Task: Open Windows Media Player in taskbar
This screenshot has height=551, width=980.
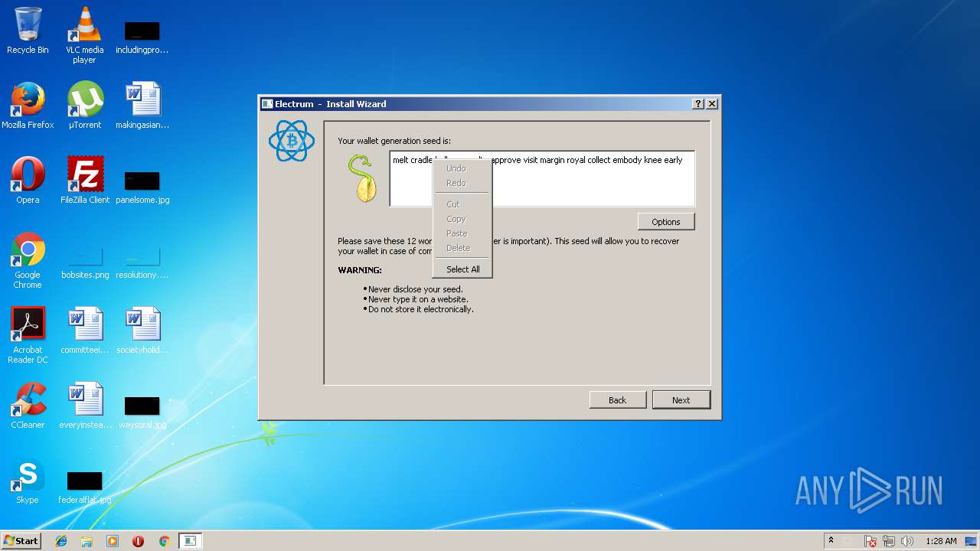Action: tap(113, 541)
